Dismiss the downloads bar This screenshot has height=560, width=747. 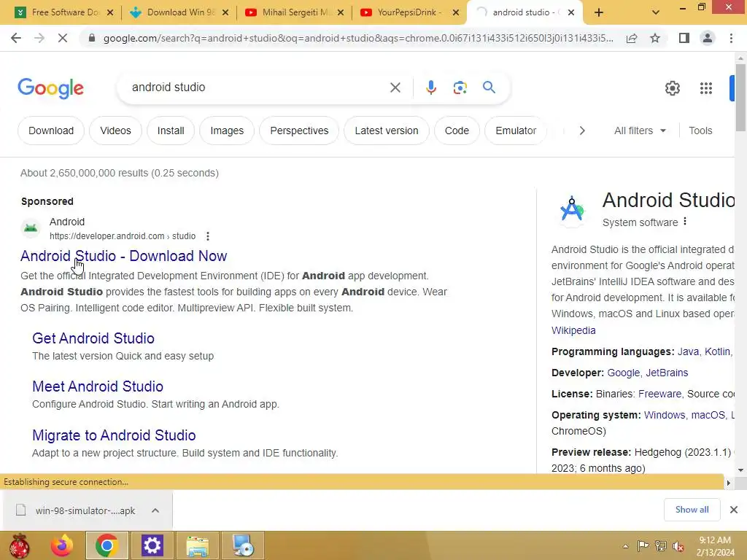[x=734, y=510]
